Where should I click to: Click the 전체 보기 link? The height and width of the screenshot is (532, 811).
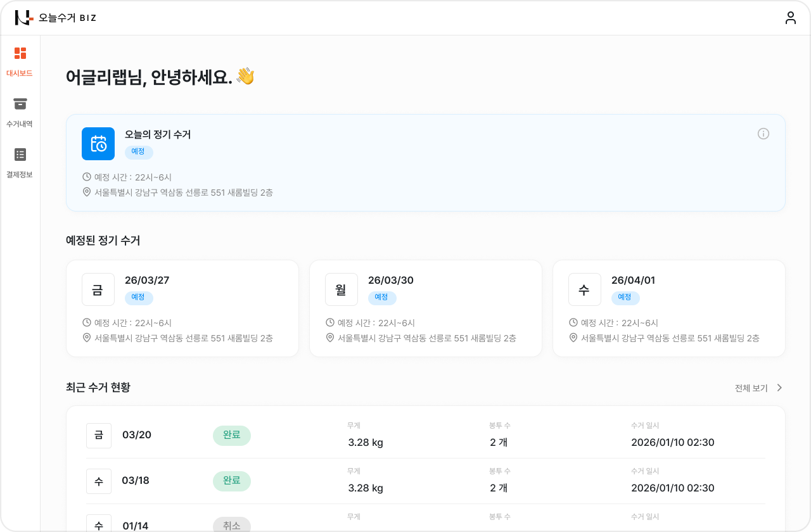tap(751, 388)
